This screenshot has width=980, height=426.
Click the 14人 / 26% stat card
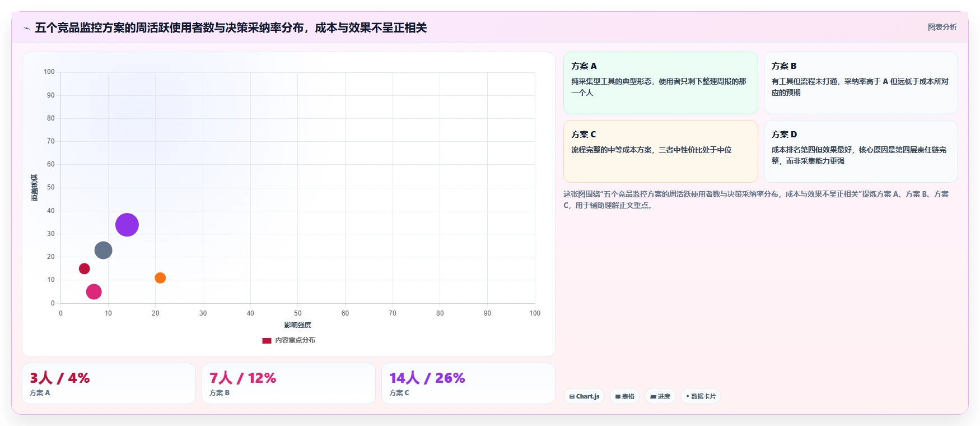click(468, 383)
